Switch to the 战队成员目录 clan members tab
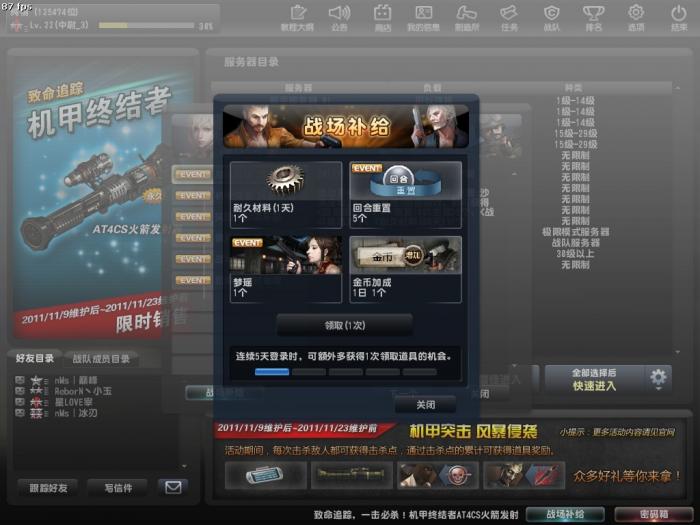Viewport: 700px width, 525px height. click(101, 358)
